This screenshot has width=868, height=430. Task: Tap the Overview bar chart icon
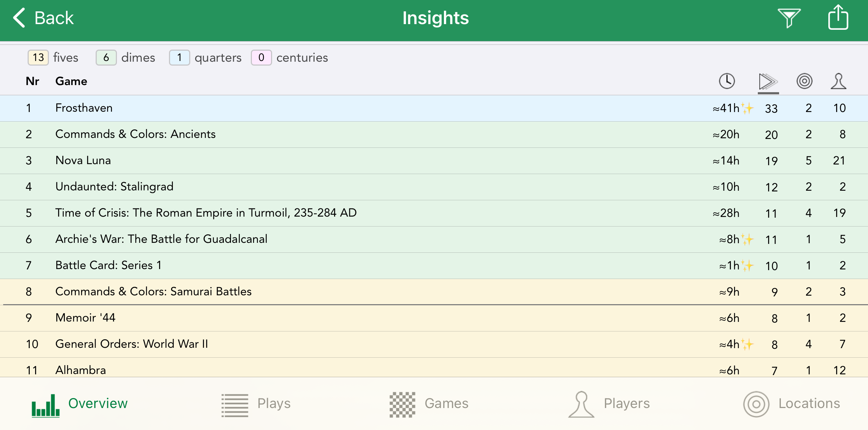tap(46, 404)
